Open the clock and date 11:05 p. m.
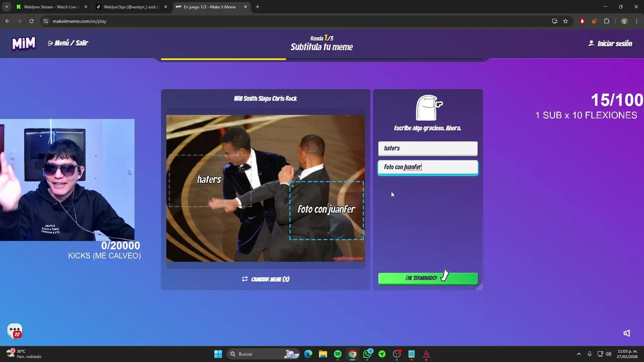The width and height of the screenshot is (644, 362). coord(627,354)
